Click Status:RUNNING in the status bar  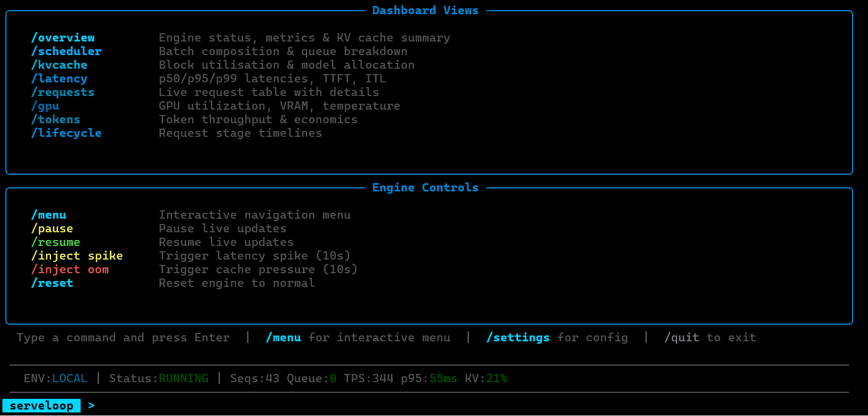click(x=159, y=379)
